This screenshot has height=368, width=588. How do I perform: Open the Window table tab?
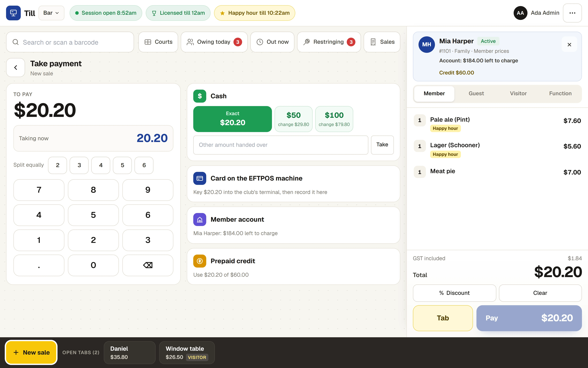187,353
